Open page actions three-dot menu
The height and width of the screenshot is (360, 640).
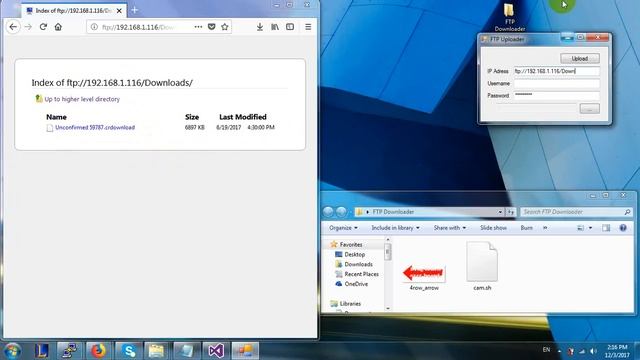[198, 27]
